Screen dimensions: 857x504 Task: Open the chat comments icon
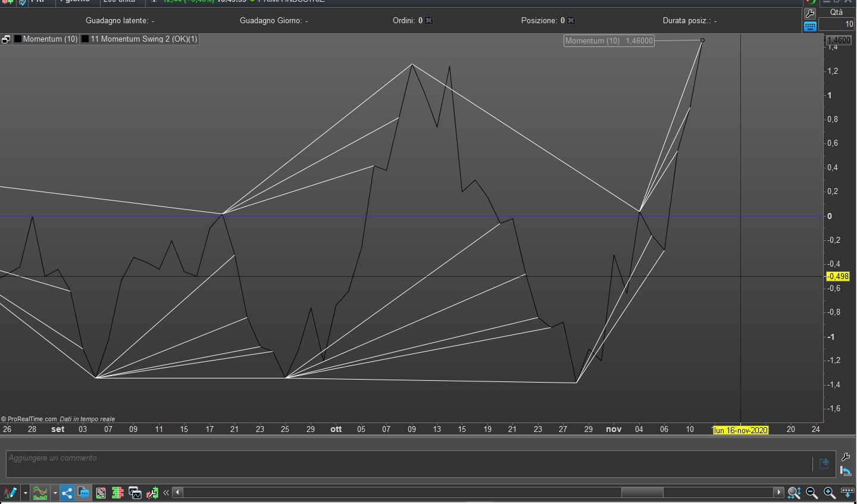[83, 493]
